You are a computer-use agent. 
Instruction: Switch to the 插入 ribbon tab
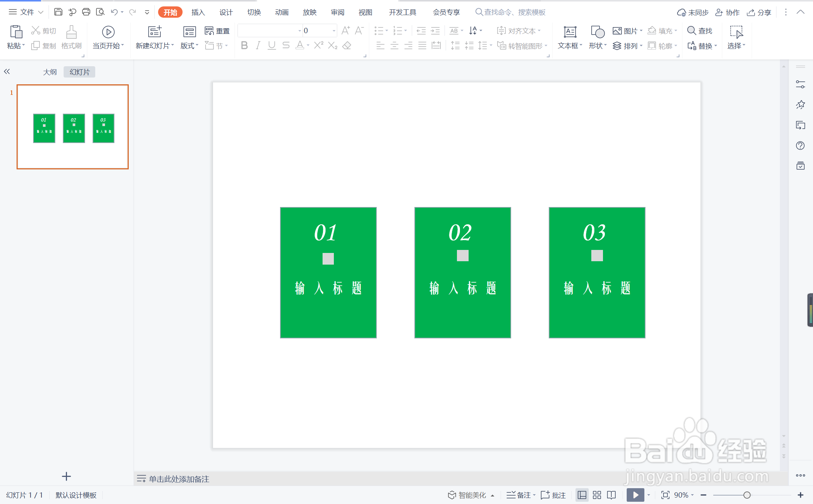point(198,12)
